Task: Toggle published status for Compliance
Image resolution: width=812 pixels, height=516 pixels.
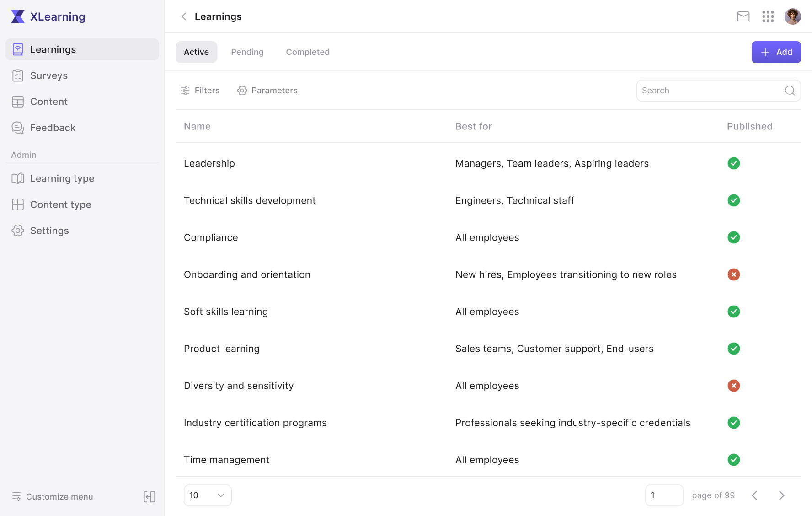Action: coord(734,237)
